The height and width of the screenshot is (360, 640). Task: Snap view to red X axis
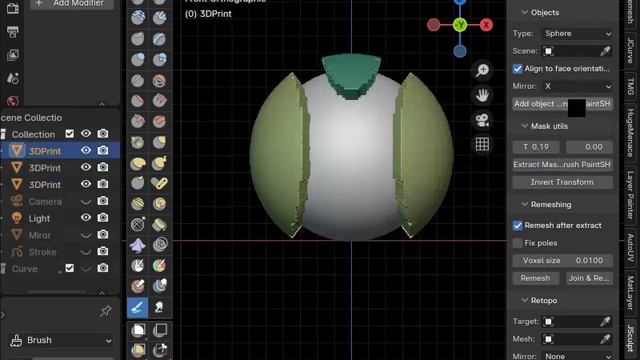pyautogui.click(x=486, y=25)
